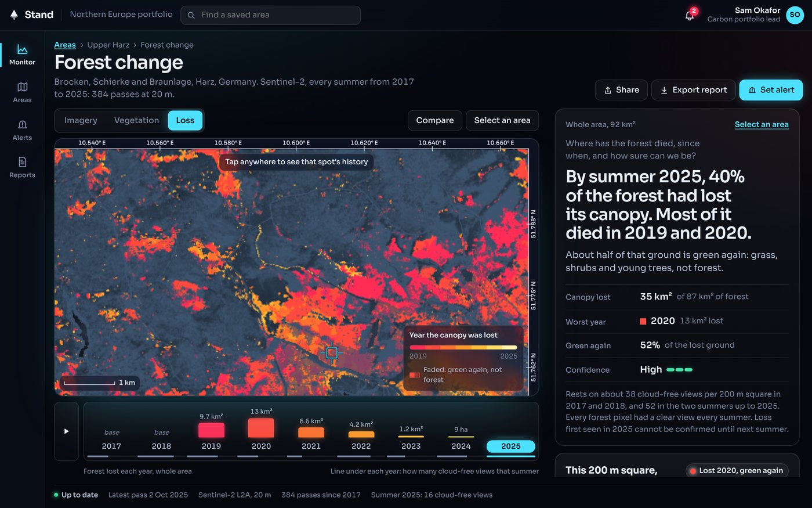Click the Share button
This screenshot has width=812, height=508.
point(621,90)
